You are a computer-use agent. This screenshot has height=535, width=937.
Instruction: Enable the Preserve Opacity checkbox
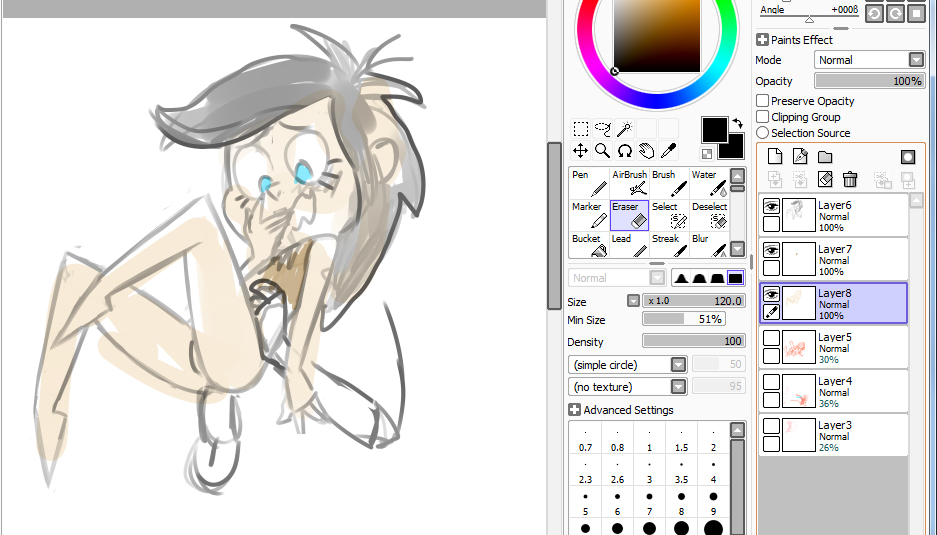click(x=763, y=101)
